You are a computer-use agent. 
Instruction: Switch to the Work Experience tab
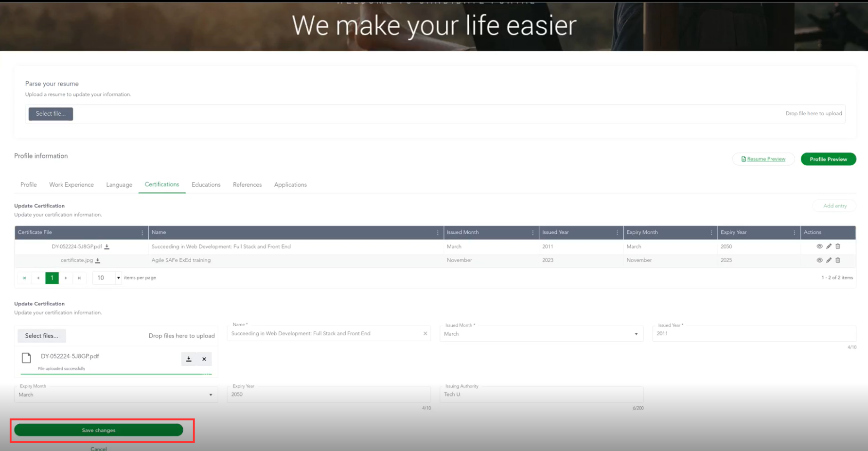(x=71, y=185)
